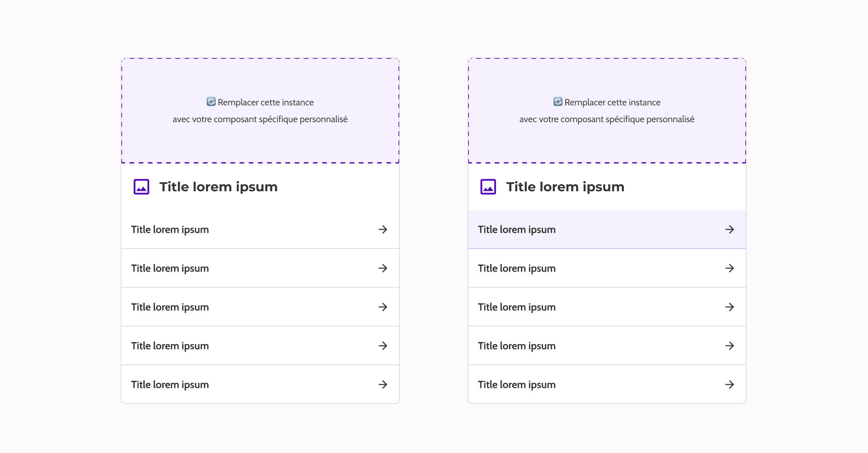The height and width of the screenshot is (453, 868).
Task: Click the bold heading title of right card
Action: coord(565,187)
